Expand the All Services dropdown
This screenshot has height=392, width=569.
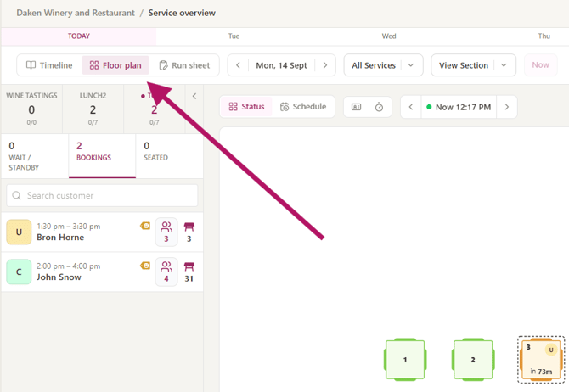point(383,65)
